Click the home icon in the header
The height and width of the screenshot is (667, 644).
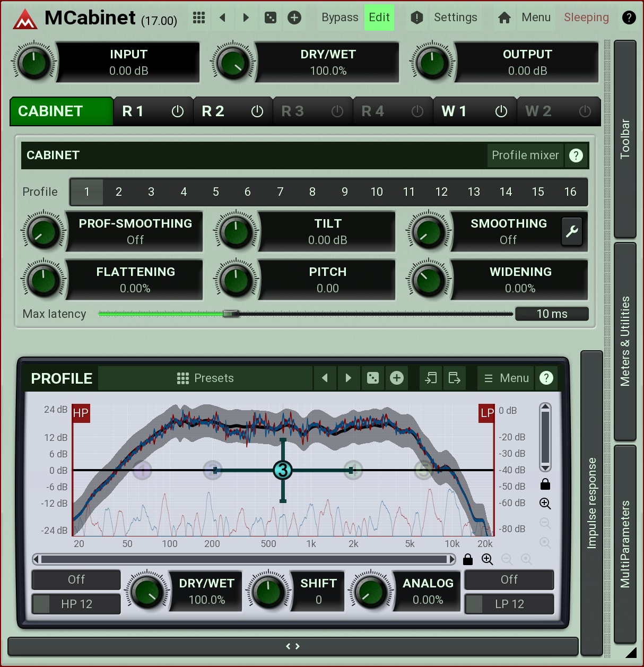coord(504,18)
